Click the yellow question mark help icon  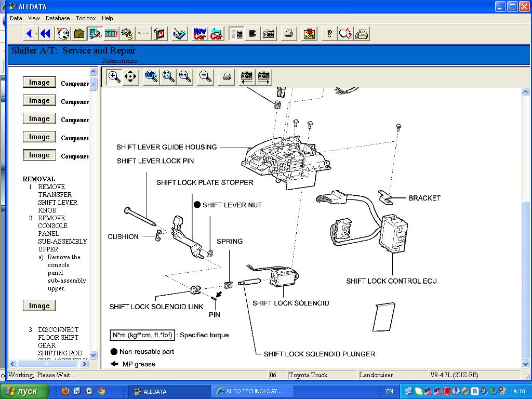click(x=329, y=34)
